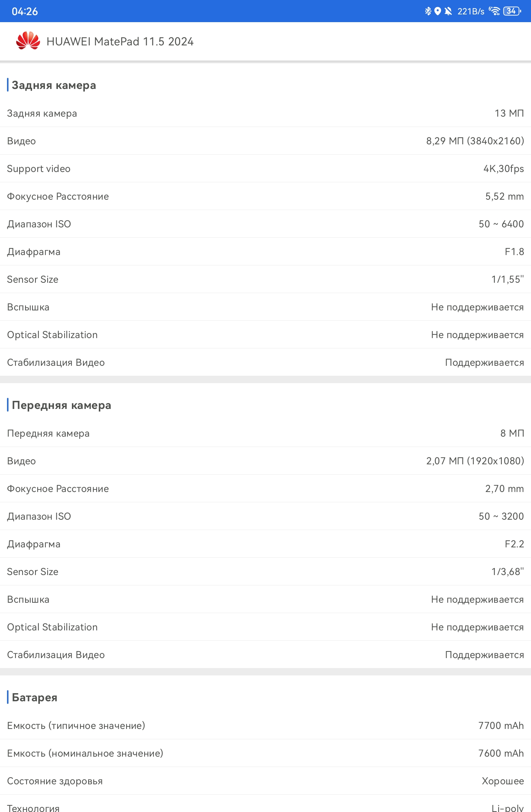
Task: Tap the 04:26 clock
Action: tap(25, 11)
